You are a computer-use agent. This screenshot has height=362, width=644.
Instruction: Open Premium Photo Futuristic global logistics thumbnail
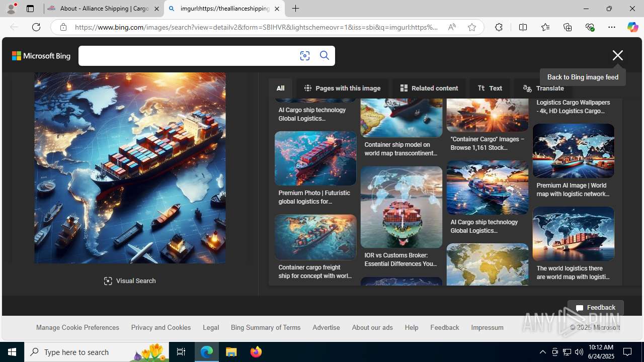pyautogui.click(x=315, y=158)
